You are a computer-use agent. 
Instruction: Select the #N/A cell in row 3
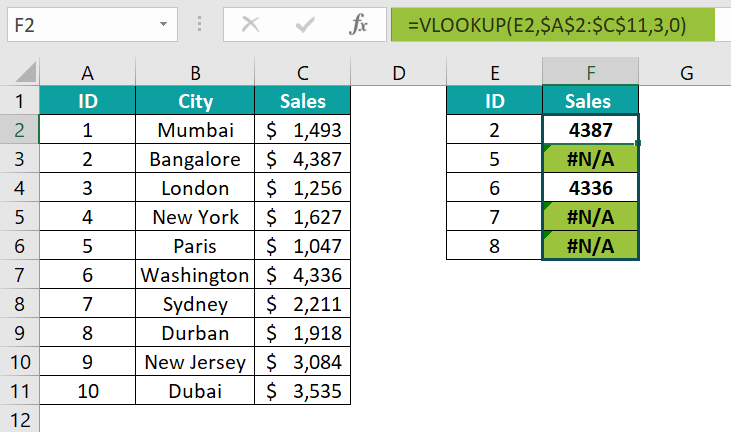[x=591, y=158]
